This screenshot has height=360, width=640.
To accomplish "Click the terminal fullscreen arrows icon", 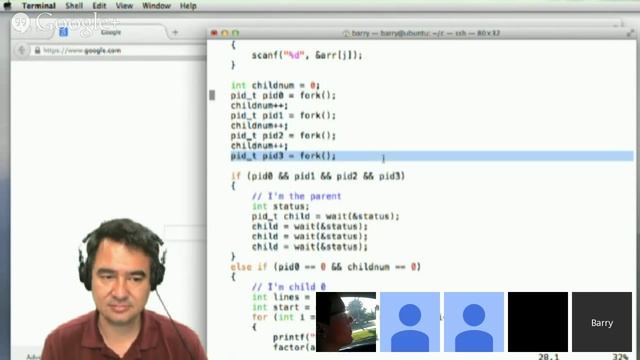I will click(631, 33).
